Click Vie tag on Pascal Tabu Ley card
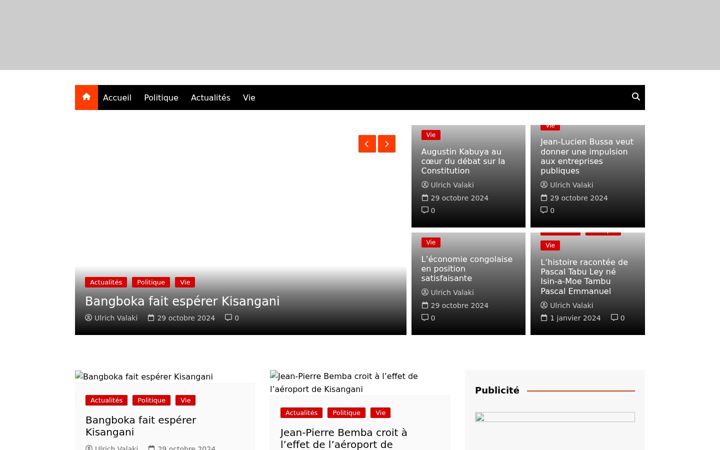The image size is (720, 450). [550, 246]
